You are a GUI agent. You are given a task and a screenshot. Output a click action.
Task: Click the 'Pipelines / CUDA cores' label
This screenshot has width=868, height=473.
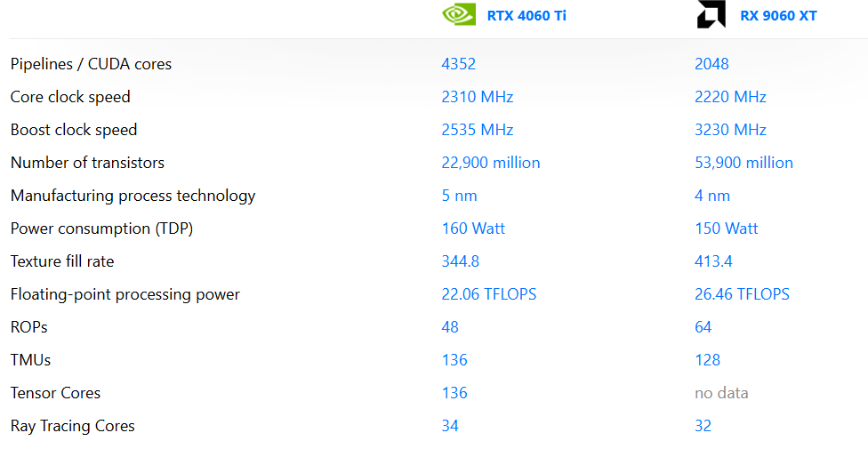click(91, 64)
